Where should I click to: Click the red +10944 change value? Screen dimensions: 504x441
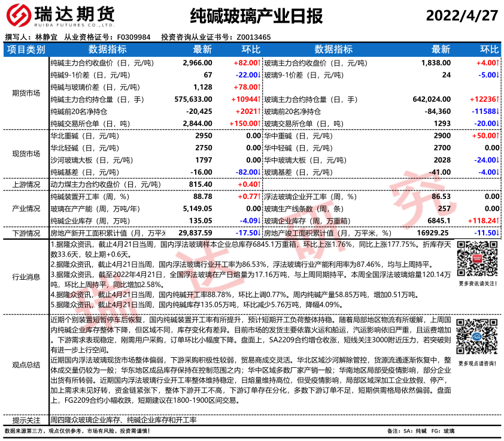tap(245, 99)
